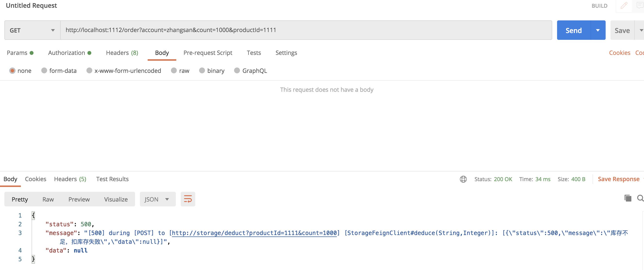
Task: Open the Pre-request Script tab
Action: (207, 53)
